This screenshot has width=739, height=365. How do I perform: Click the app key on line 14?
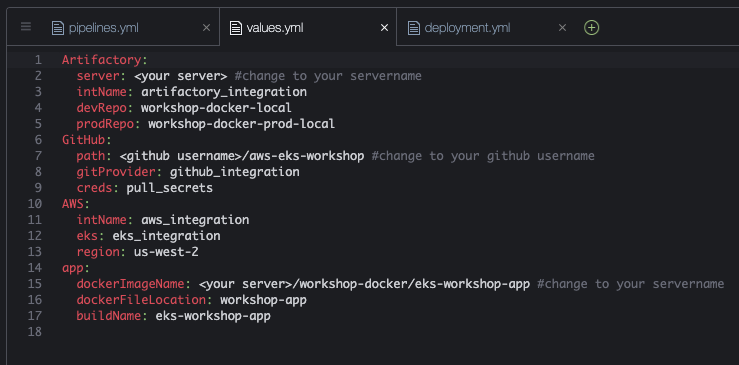point(73,268)
